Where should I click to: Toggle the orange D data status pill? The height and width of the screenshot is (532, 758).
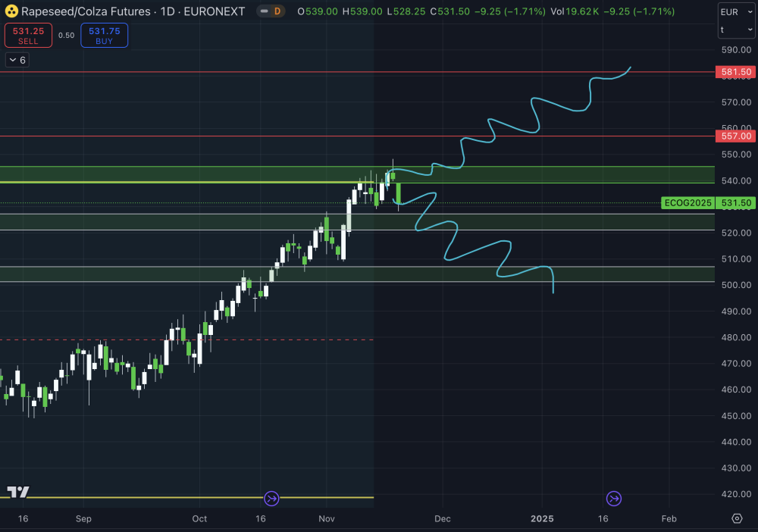(271, 11)
